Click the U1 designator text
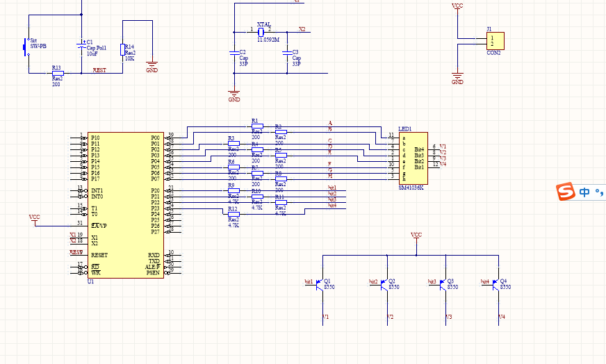The height and width of the screenshot is (364, 606). click(90, 282)
